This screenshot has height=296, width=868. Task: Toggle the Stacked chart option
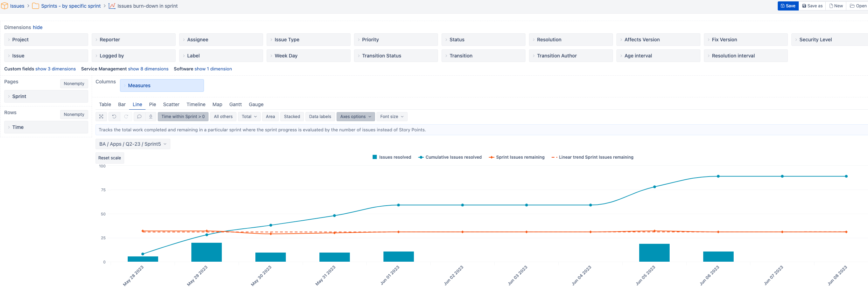pos(292,117)
